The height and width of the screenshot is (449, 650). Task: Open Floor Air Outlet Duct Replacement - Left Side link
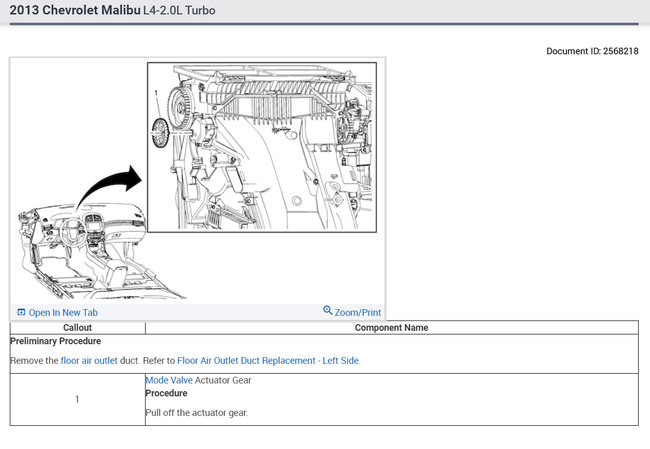[x=269, y=361]
